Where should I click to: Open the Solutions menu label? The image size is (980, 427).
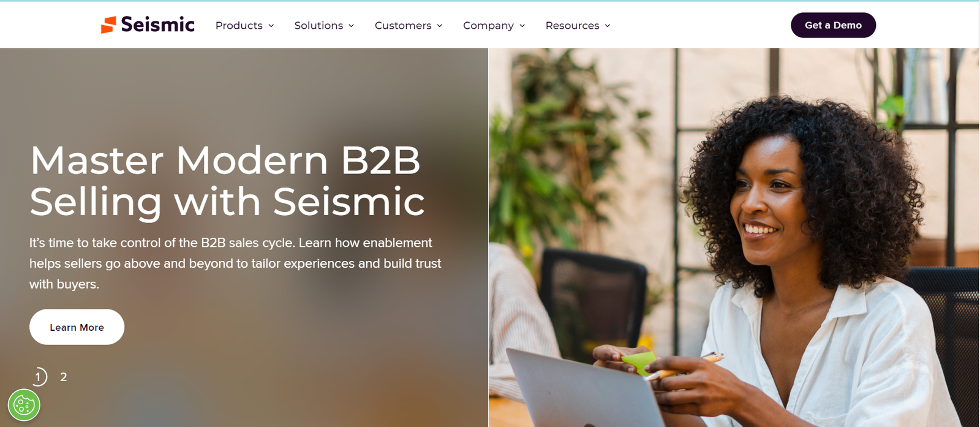318,26
